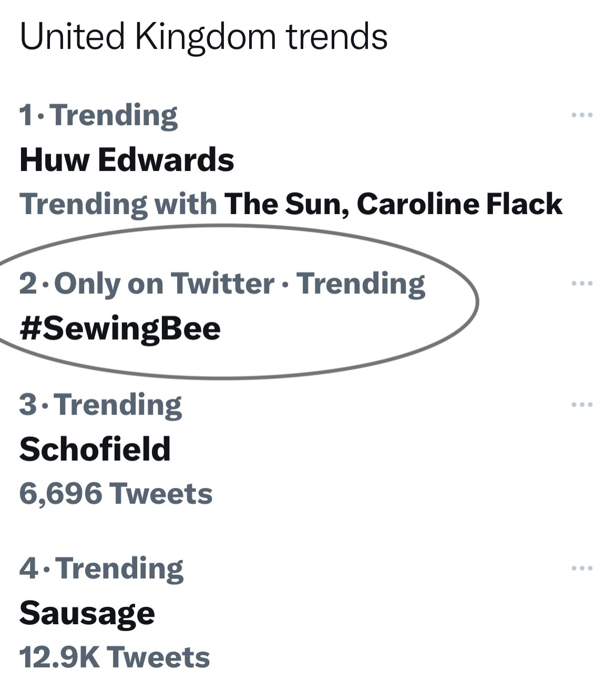The width and height of the screenshot is (615, 700).
Task: Click the number 2 rank of #SewingBee
Action: coord(27,284)
